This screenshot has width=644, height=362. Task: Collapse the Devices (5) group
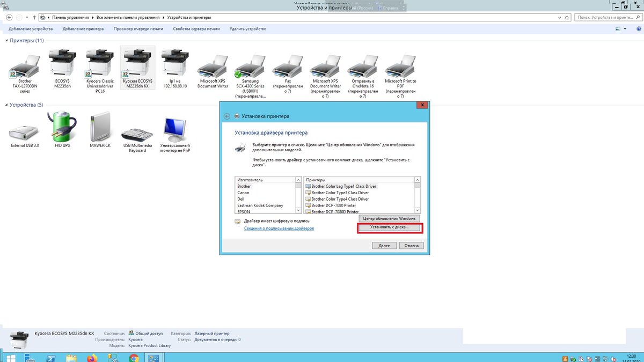tap(6, 105)
